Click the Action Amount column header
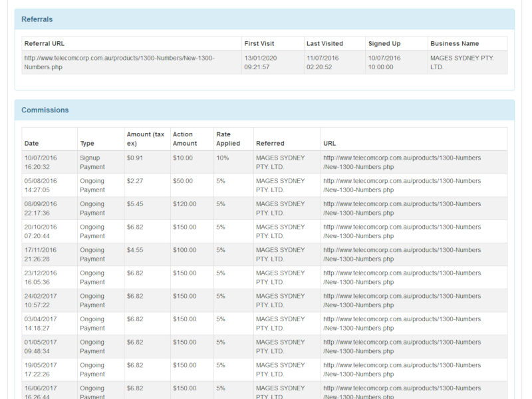 (185, 139)
